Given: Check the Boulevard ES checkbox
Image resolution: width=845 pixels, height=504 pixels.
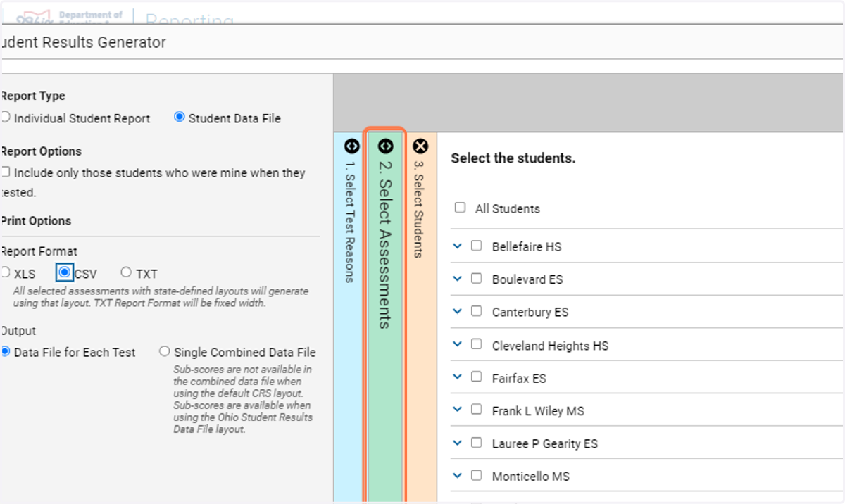Looking at the screenshot, I should click(x=477, y=278).
